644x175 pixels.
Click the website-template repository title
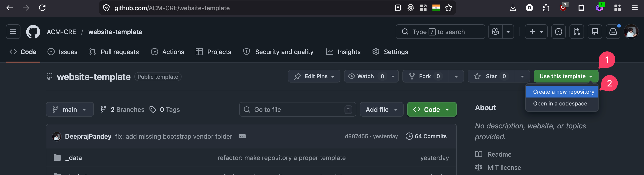93,77
